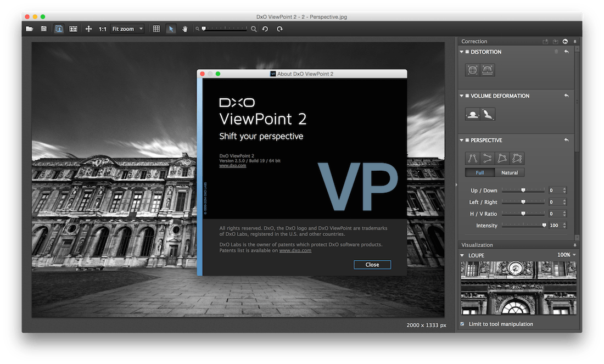Click the panel collapse arrow on the left edge
The image size is (604, 364).
[456, 185]
